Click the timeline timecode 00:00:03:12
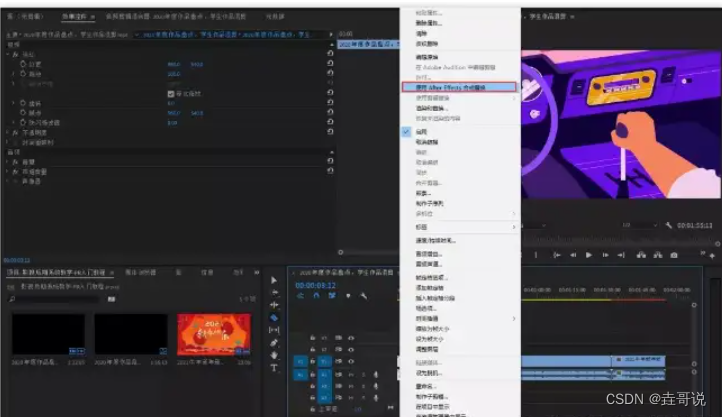 click(x=315, y=285)
